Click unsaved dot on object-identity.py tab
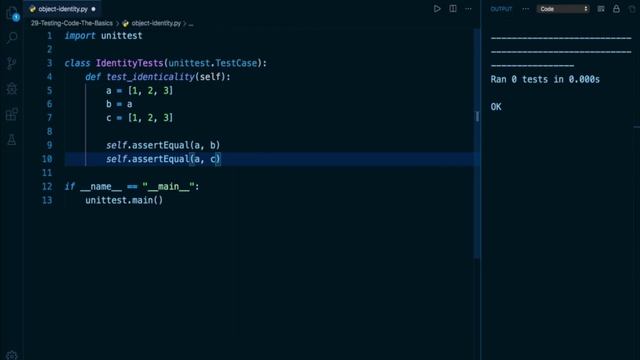The image size is (640, 360). click(x=93, y=9)
